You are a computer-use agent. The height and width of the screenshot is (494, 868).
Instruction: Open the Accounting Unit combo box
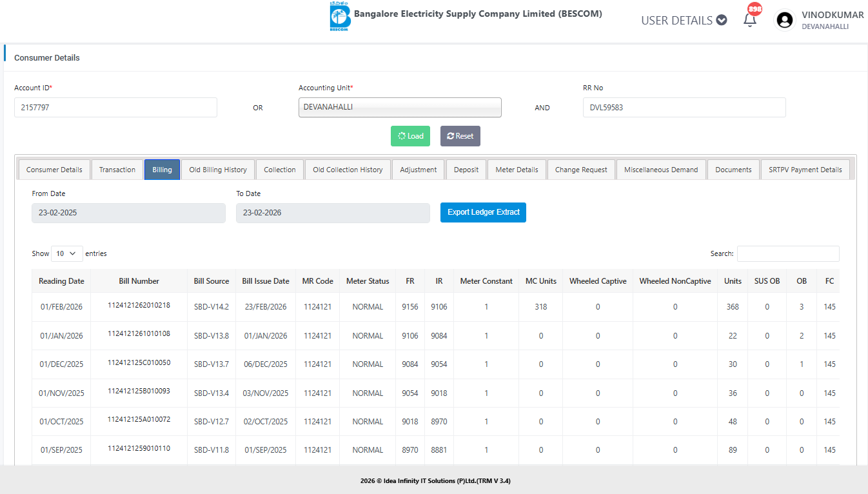(400, 108)
